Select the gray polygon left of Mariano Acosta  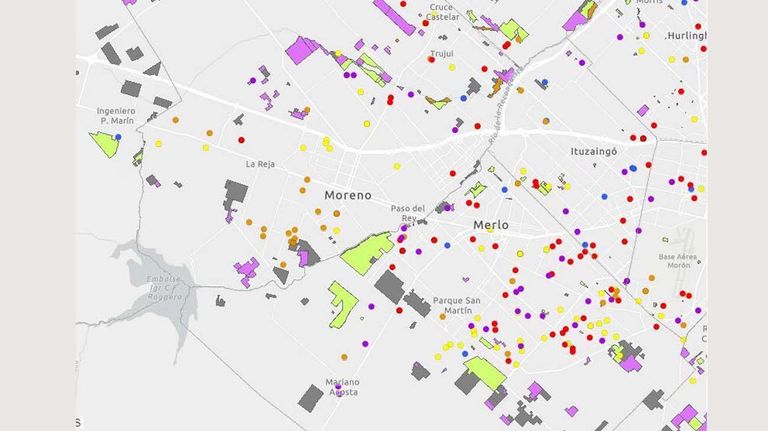coord(311,398)
